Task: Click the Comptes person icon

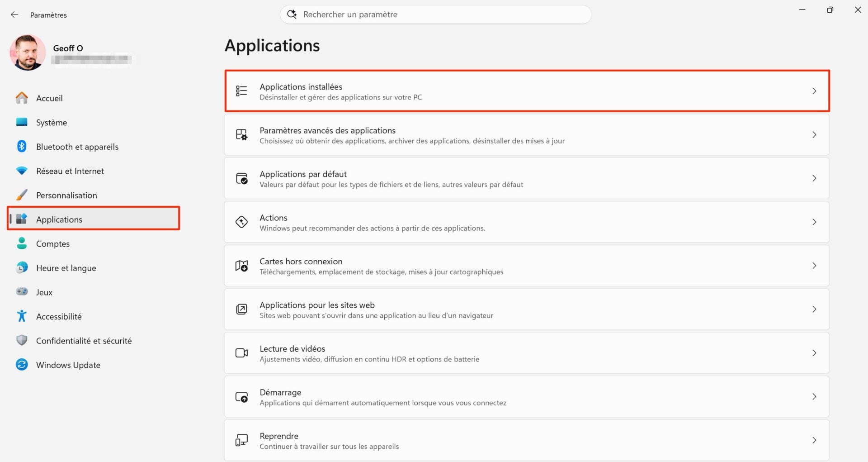Action: (22, 243)
